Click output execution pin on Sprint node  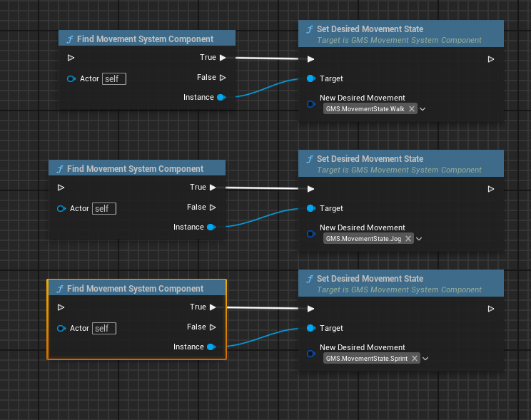click(x=491, y=309)
